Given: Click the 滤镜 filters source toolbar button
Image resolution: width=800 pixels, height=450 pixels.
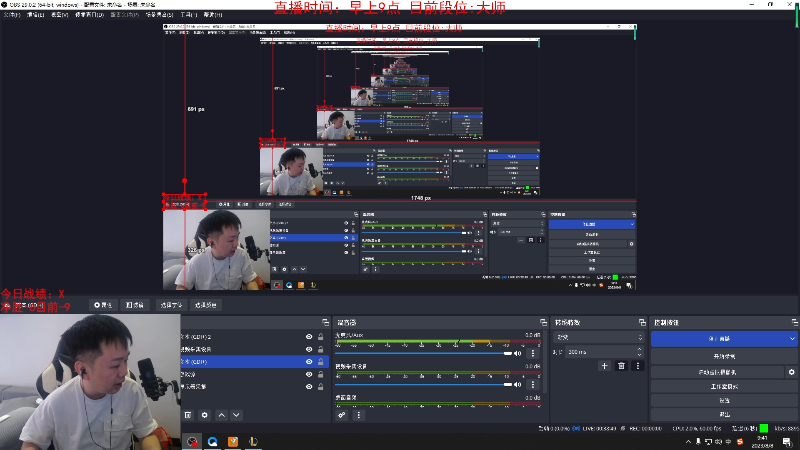Looking at the screenshot, I should [x=135, y=305].
